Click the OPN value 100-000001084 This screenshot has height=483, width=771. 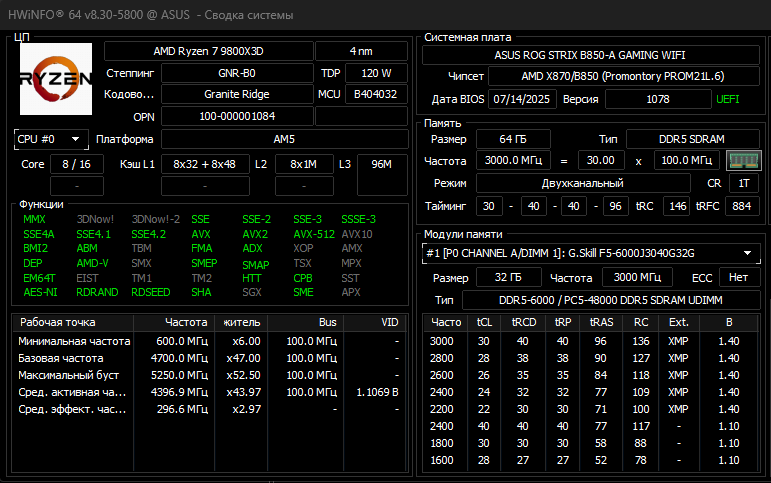click(237, 117)
